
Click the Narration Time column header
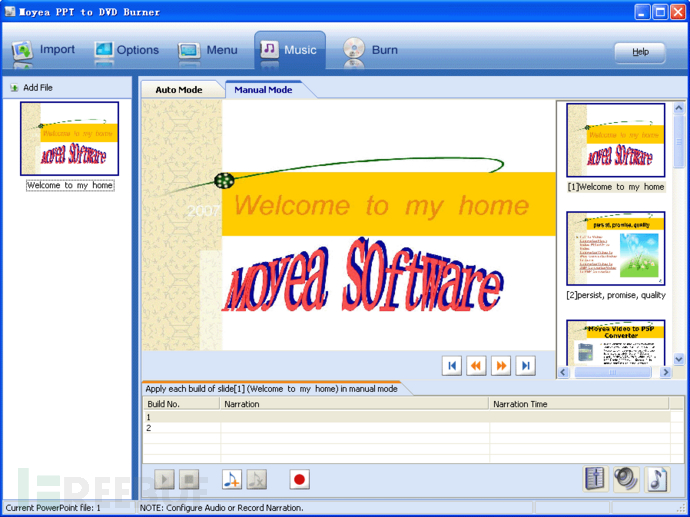click(579, 404)
